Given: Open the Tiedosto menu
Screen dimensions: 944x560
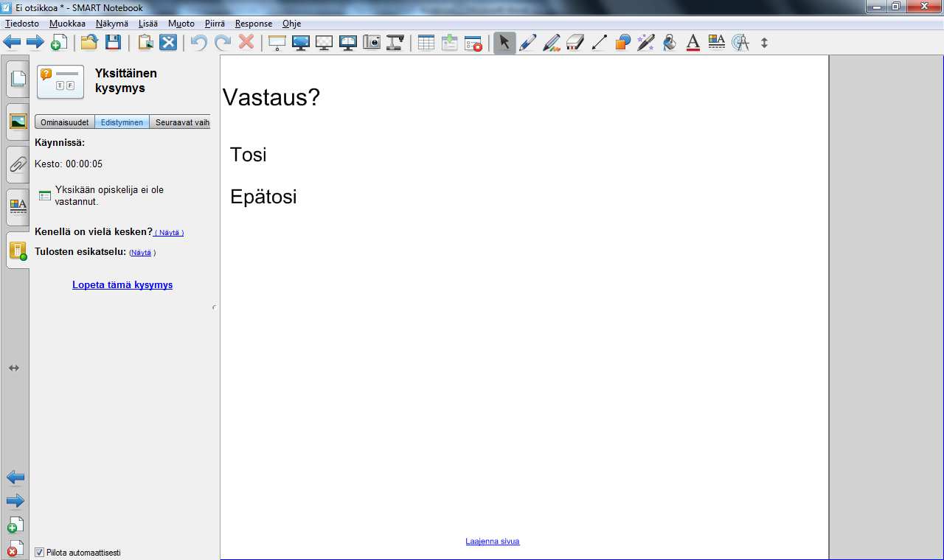Looking at the screenshot, I should [22, 24].
